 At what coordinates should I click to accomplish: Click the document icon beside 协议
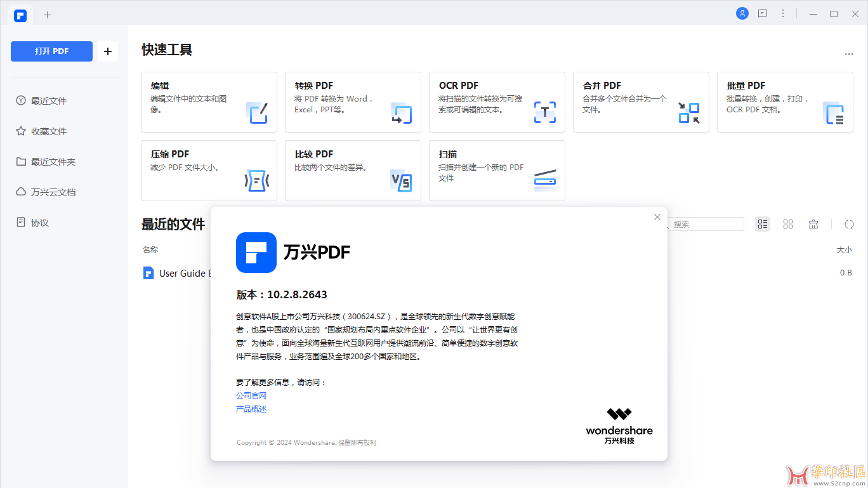21,222
